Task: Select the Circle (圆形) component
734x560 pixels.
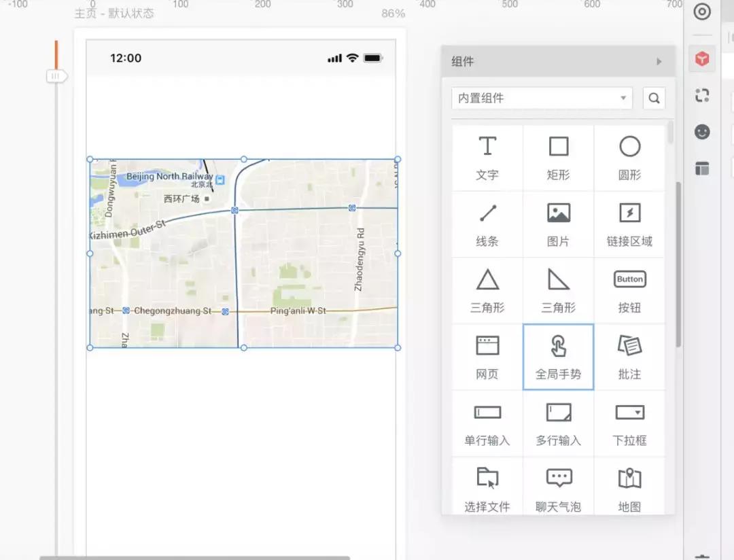Action: pos(629,156)
